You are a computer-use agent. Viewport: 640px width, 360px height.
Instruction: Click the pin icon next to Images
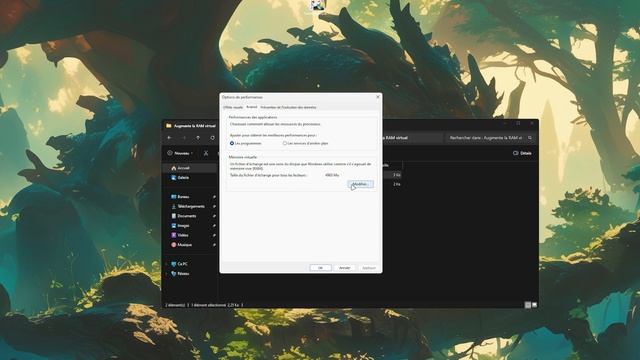pos(214,226)
